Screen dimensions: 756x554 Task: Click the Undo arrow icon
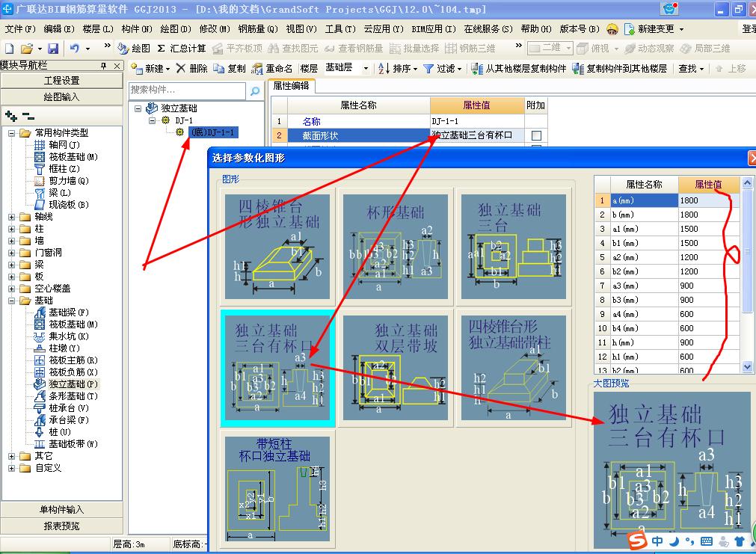[74, 48]
